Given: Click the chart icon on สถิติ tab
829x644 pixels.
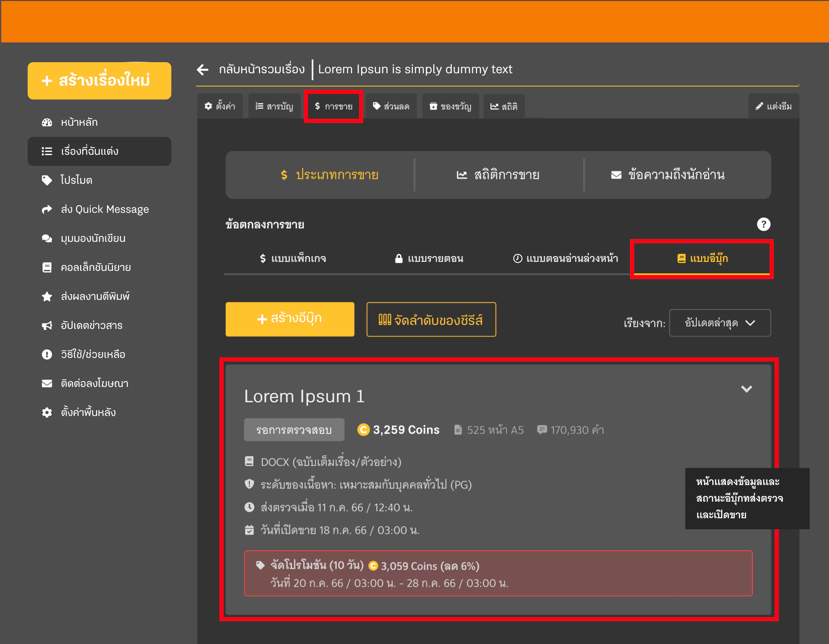Looking at the screenshot, I should click(x=494, y=106).
